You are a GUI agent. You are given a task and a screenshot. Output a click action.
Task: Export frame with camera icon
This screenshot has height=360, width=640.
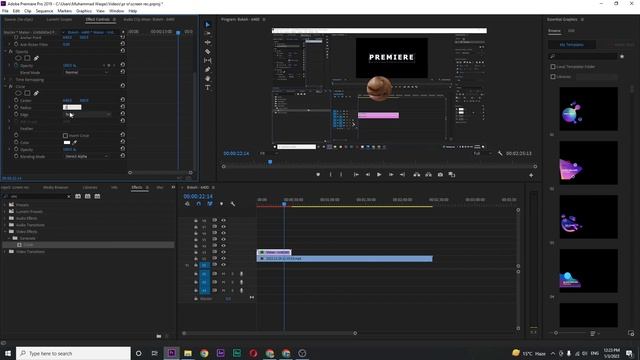pyautogui.click(x=440, y=175)
